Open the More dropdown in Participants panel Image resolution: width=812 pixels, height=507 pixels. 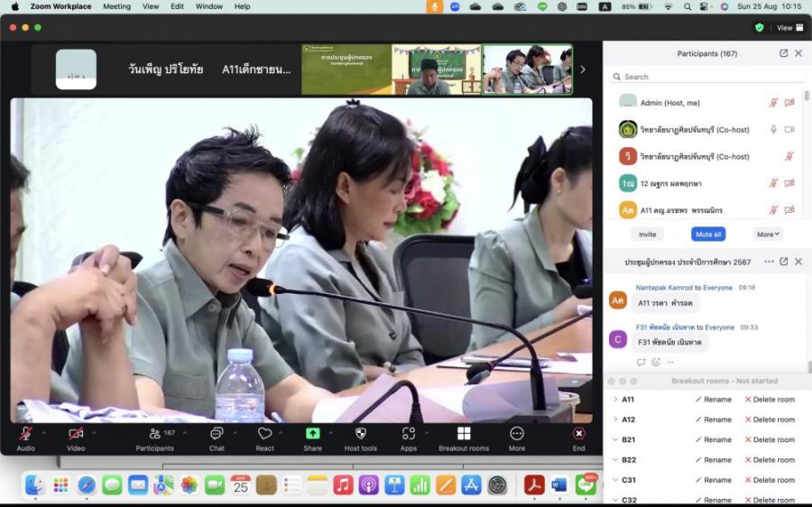click(768, 234)
